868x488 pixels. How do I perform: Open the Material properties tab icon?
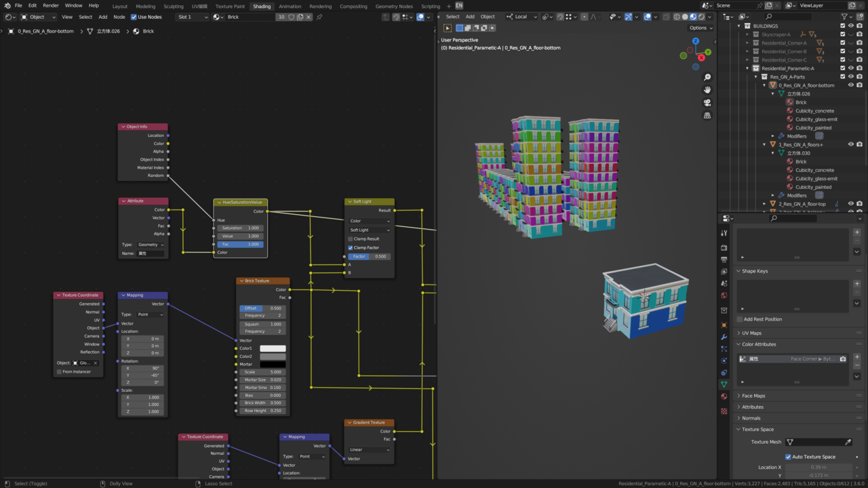724,396
